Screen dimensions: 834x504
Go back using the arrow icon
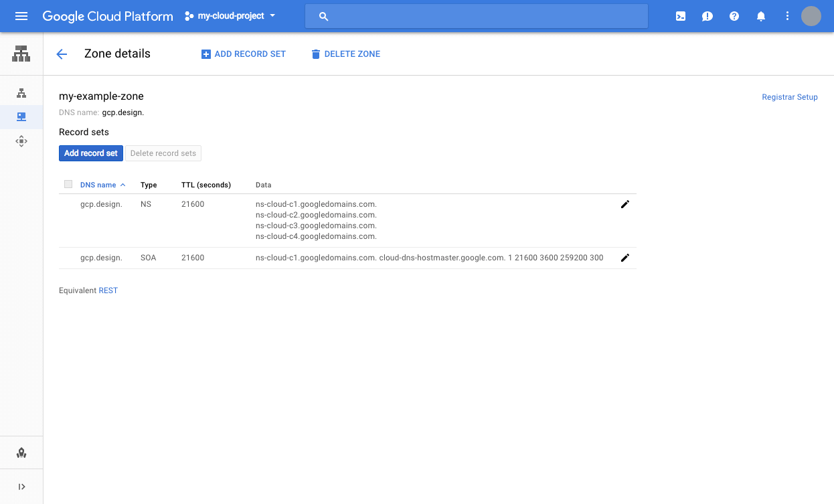pyautogui.click(x=62, y=54)
